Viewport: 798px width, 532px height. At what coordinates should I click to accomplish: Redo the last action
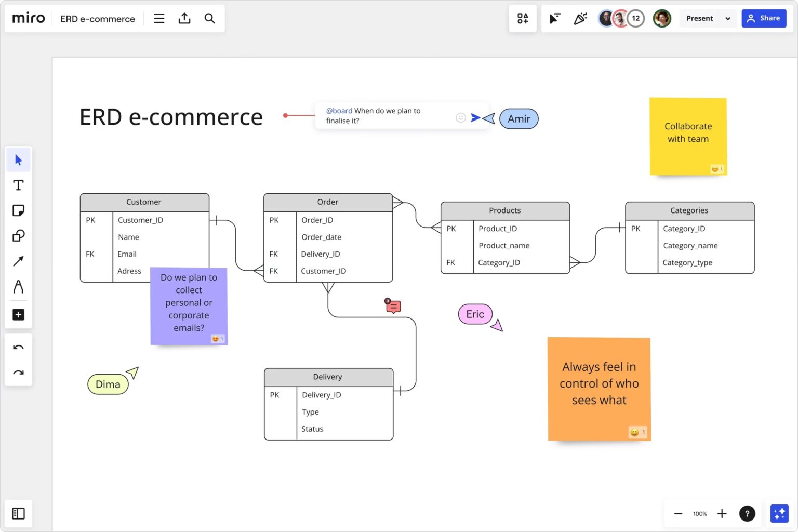[19, 373]
